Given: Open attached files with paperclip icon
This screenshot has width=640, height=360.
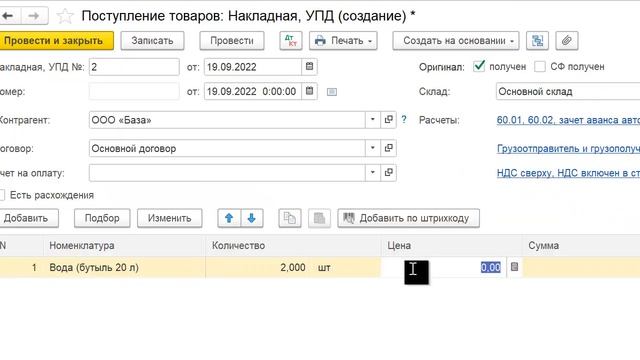Looking at the screenshot, I should pos(567,40).
